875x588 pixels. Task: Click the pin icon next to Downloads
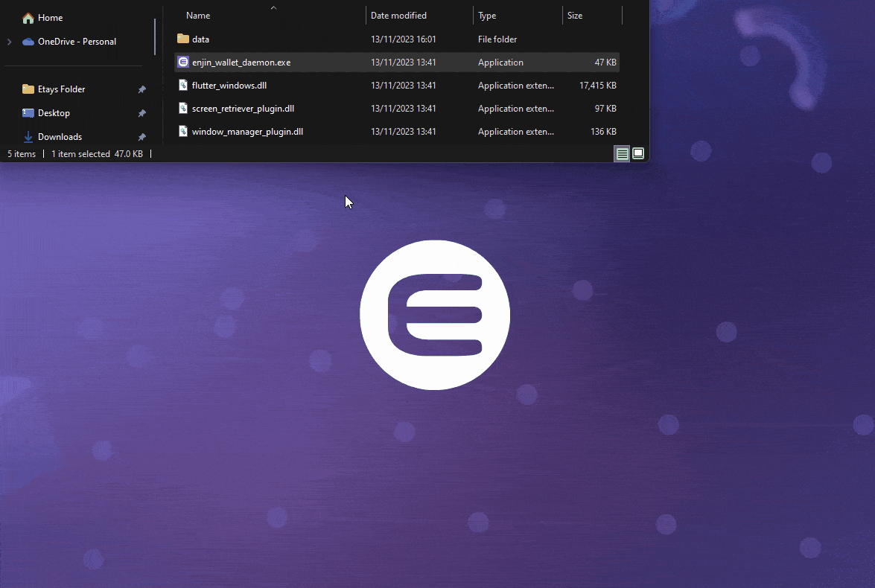[141, 137]
